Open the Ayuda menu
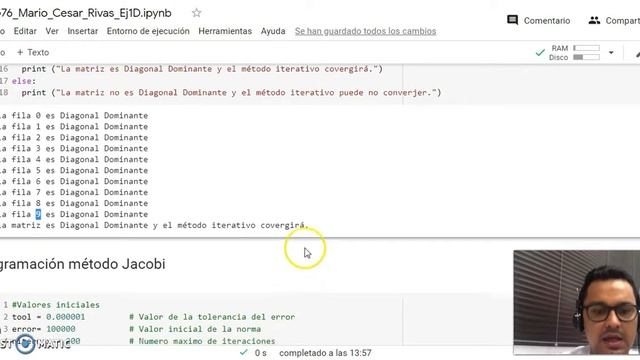 point(273,31)
